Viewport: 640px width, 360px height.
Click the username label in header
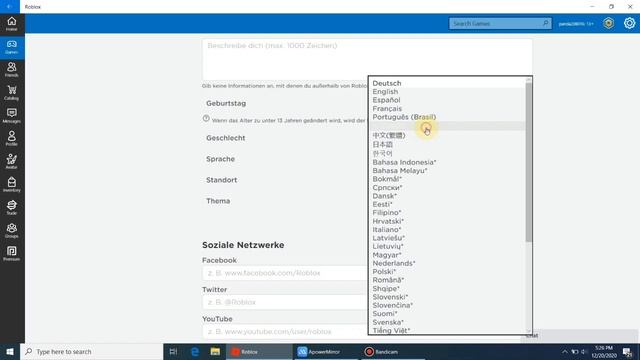click(576, 24)
